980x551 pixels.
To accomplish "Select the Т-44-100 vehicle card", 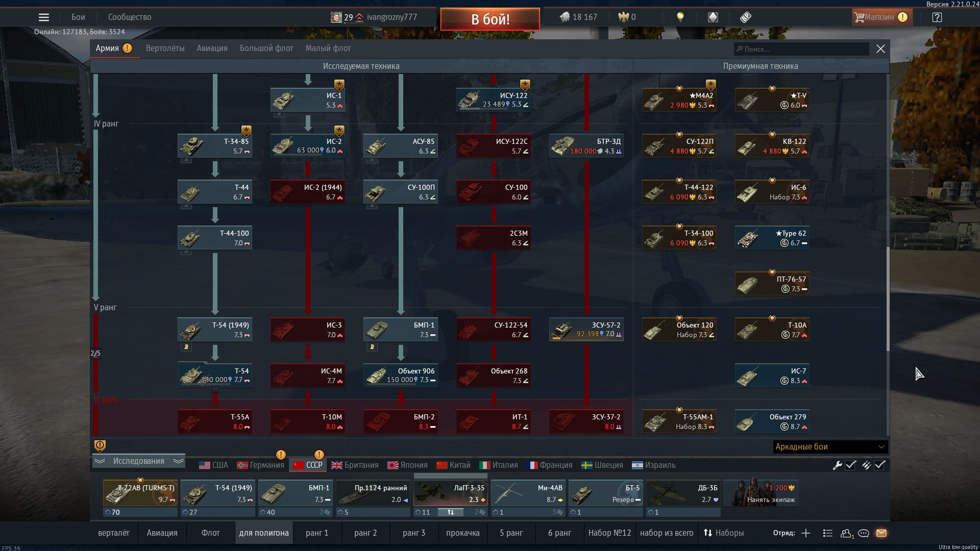I will 215,238.
